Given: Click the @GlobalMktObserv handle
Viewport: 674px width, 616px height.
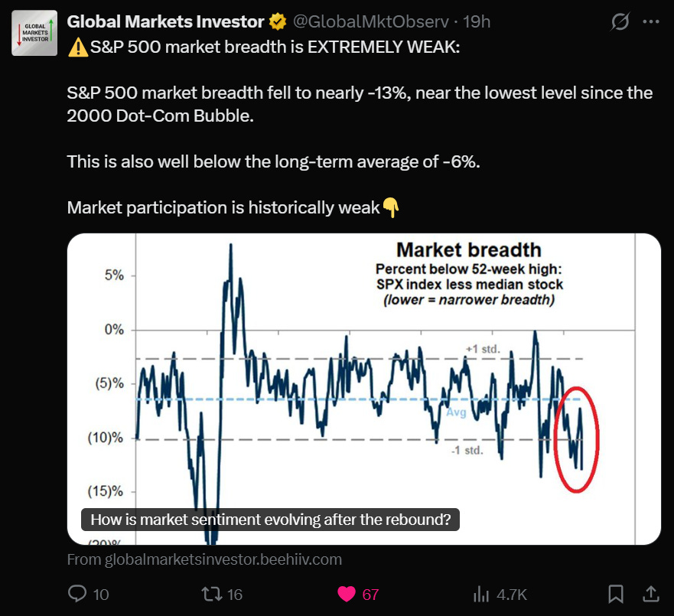Looking at the screenshot, I should click(x=370, y=21).
